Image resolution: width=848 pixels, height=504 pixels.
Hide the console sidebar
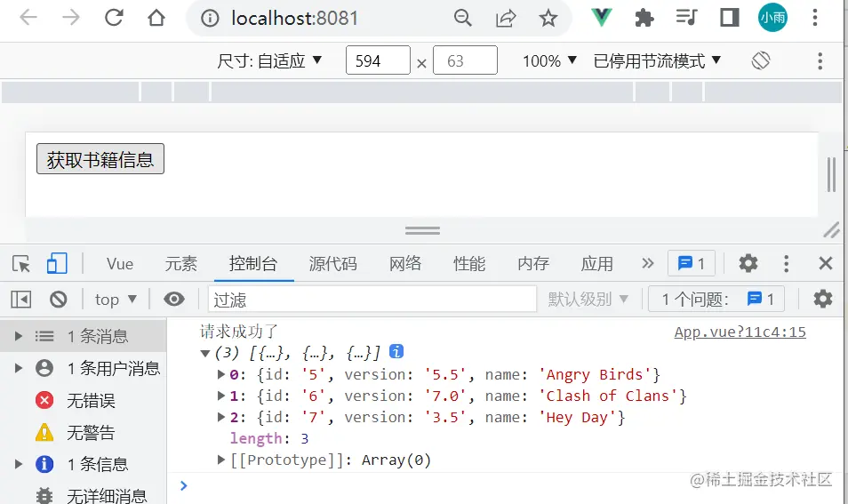21,299
